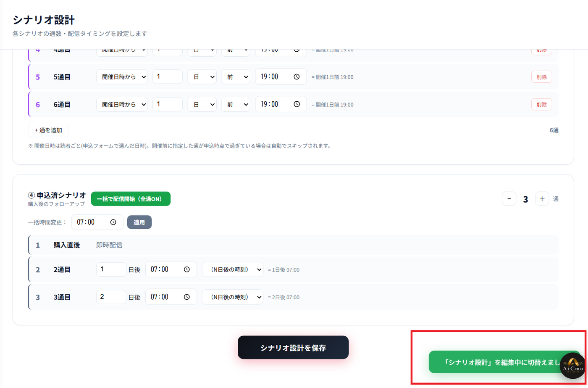This screenshot has width=588, height=388.
Task: Click the AiCmo round logo icon
Action: point(572,365)
